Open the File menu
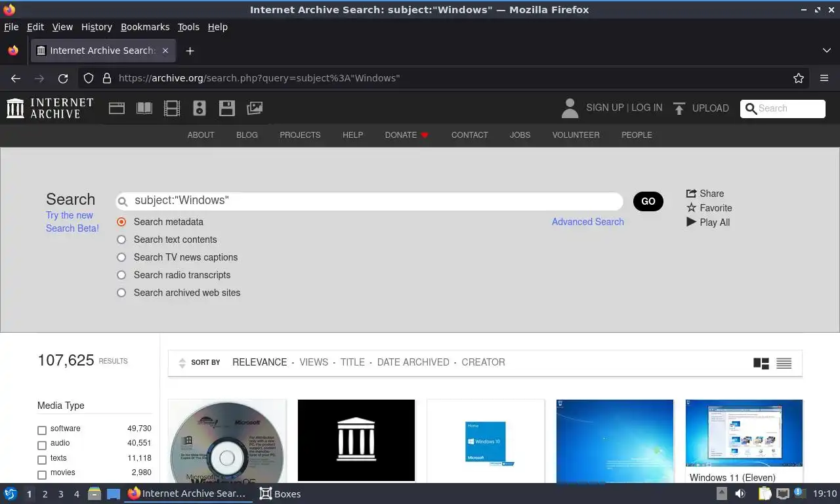 click(11, 27)
